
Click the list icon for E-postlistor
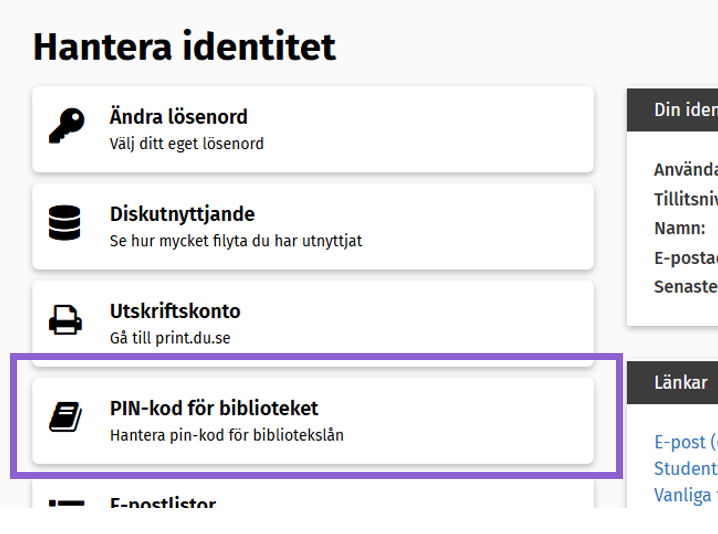click(x=66, y=504)
